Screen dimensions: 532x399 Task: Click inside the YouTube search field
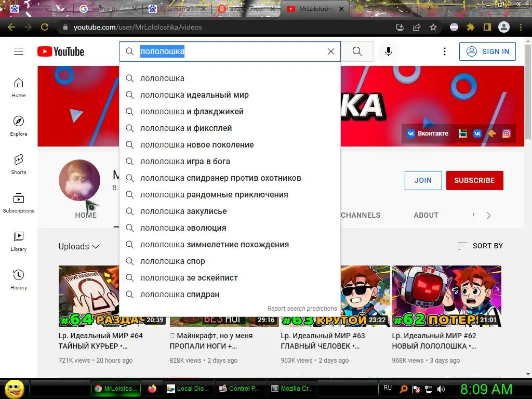coord(231,51)
